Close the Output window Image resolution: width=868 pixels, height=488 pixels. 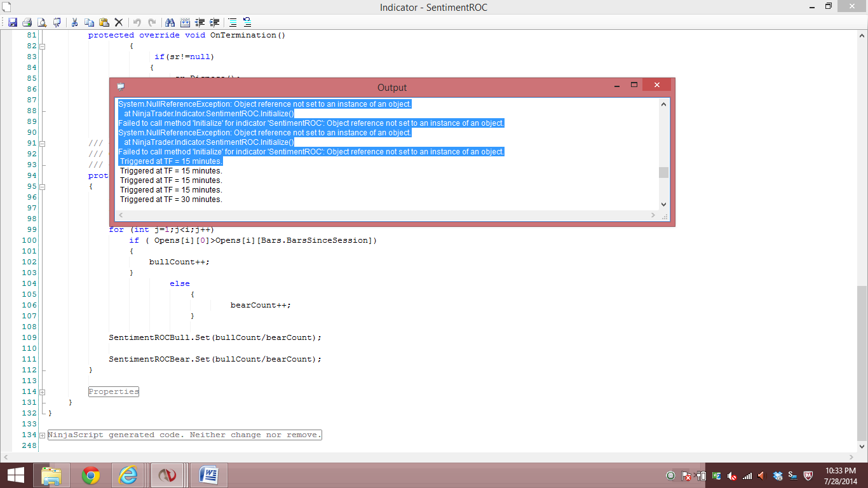coord(656,85)
